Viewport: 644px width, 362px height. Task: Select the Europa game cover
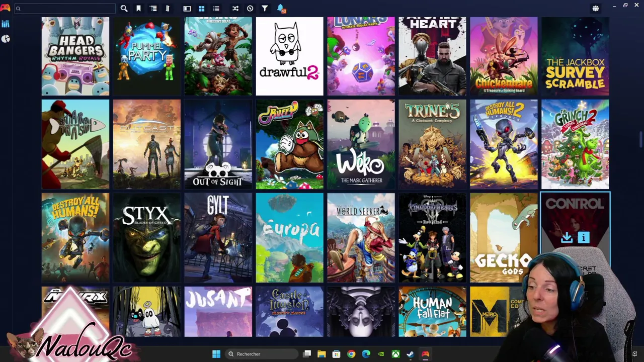(290, 238)
